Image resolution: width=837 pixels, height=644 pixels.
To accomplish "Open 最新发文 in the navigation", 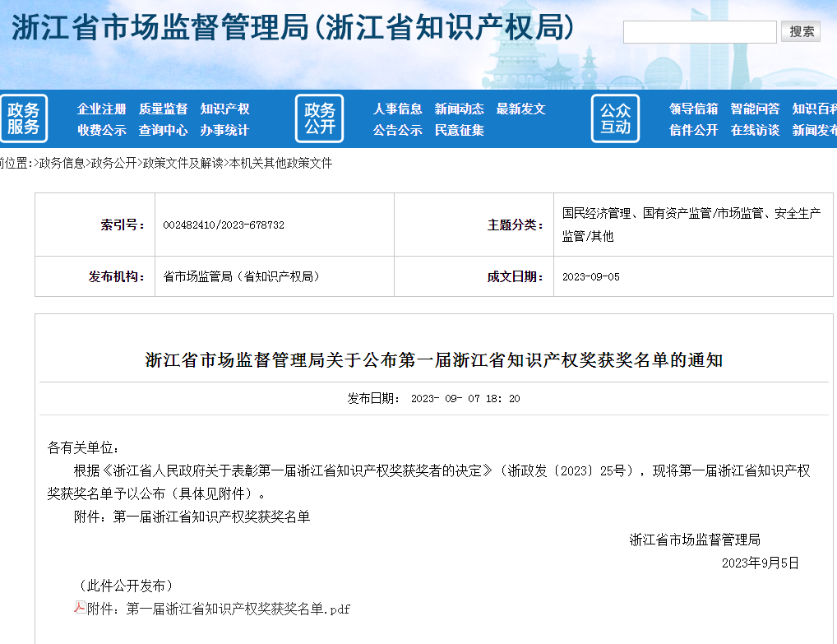I will point(521,108).
